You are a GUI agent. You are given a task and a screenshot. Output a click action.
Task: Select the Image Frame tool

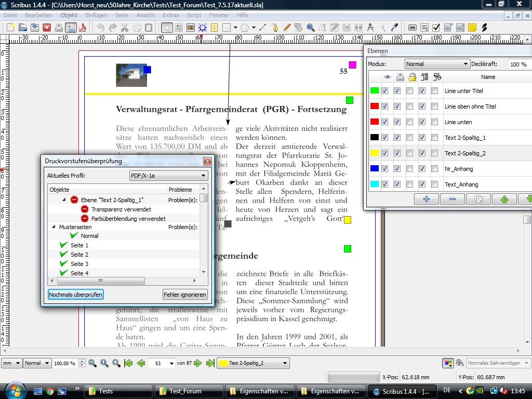click(x=191, y=28)
